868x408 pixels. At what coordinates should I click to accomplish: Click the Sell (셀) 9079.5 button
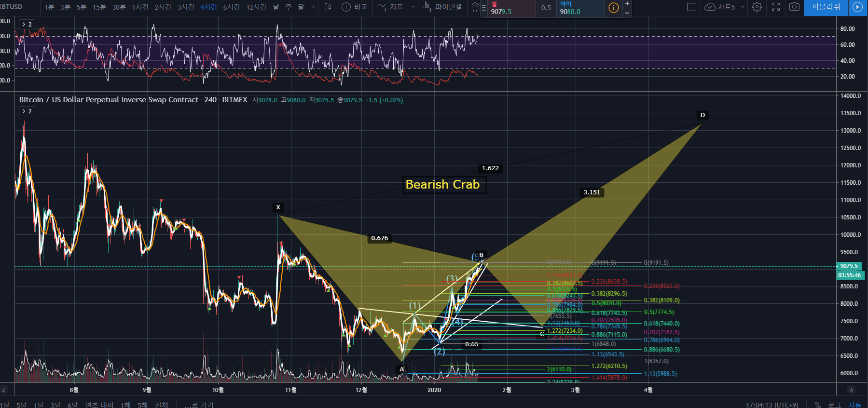click(512, 8)
